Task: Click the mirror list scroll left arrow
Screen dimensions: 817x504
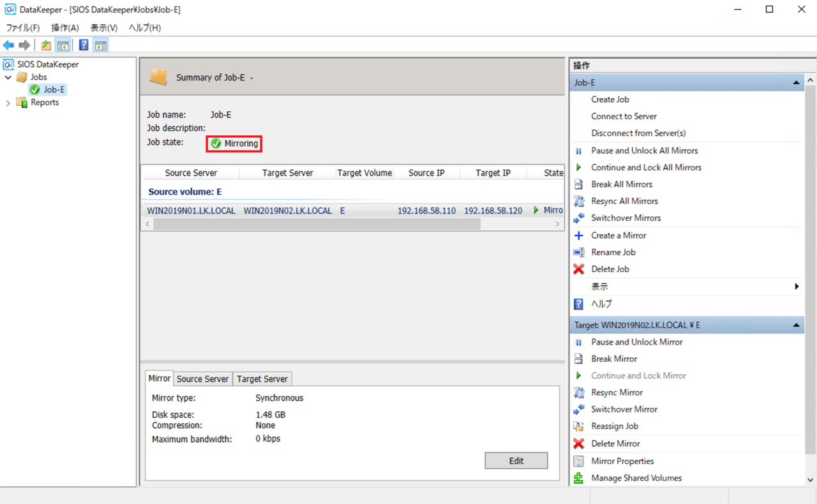Action: pos(147,224)
